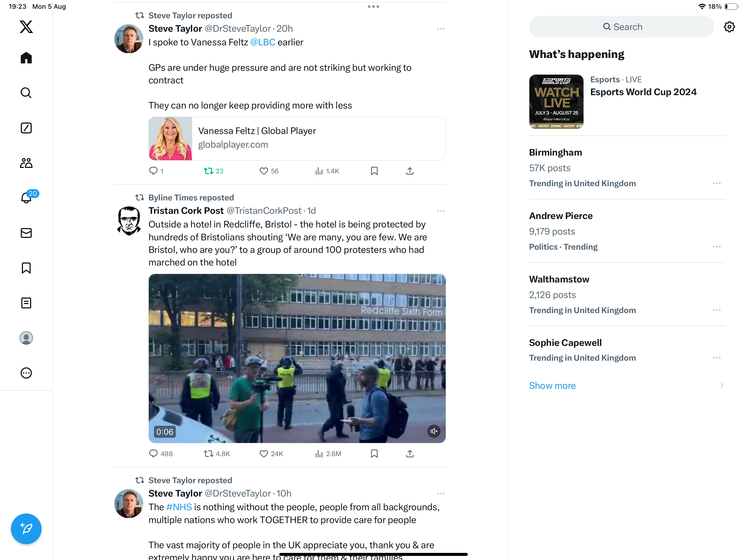Open Communities people icon

[26, 163]
